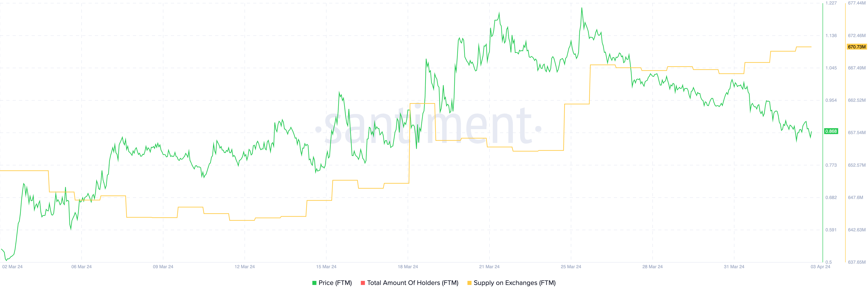Click the yellow Supply on Exchanges swatch
The image size is (868, 294).
click(x=469, y=283)
